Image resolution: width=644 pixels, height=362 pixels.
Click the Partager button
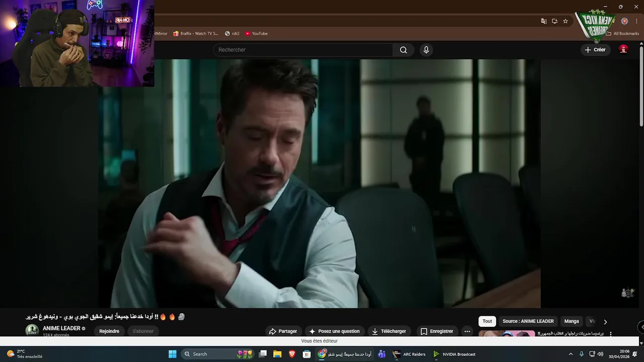point(283,331)
